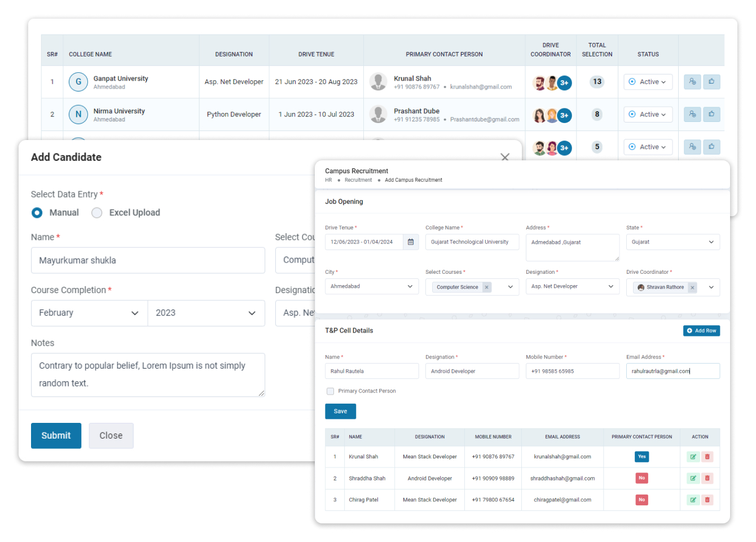
Task: Choose the Excel Upload radio button
Action: 97,213
